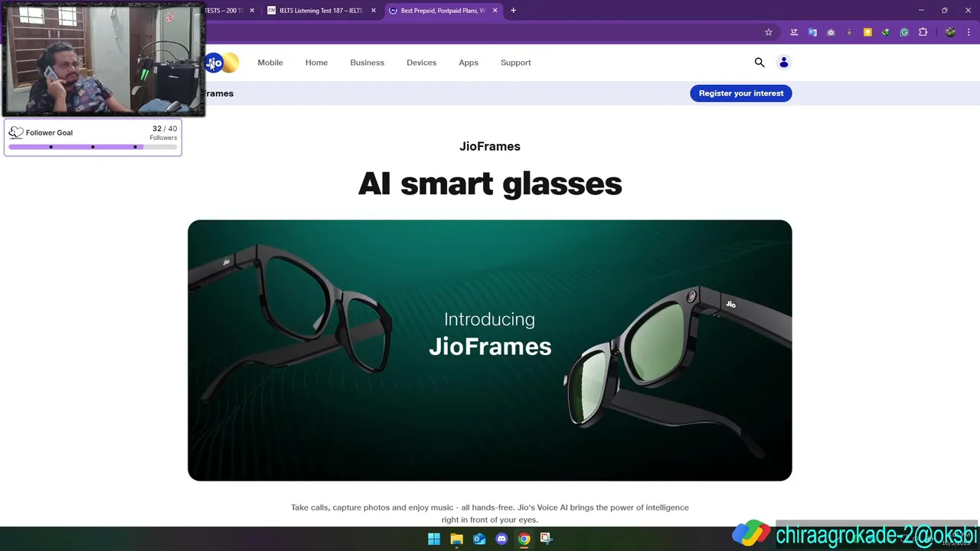Open the Devices menu

click(x=421, y=63)
